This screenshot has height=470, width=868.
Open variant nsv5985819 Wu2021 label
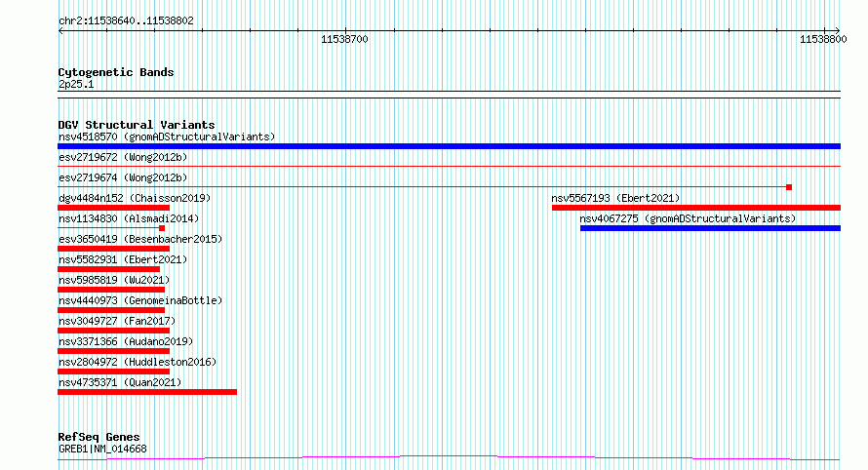click(114, 280)
